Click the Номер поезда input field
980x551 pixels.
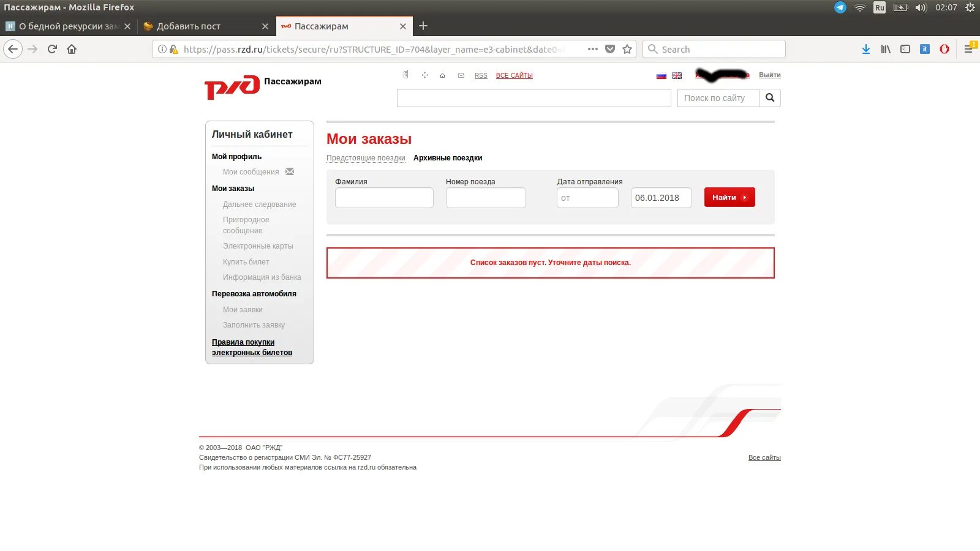click(486, 198)
